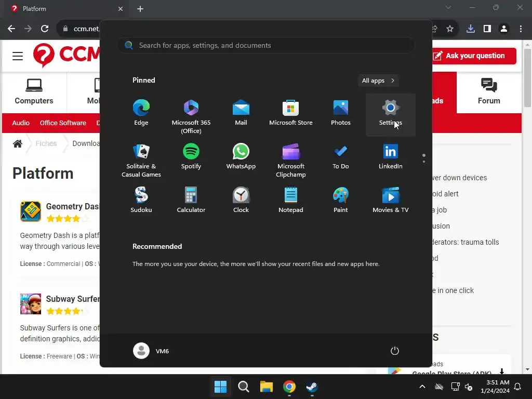532x399 pixels.
Task: Launch Solitaire & Casual Games
Action: [141, 161]
